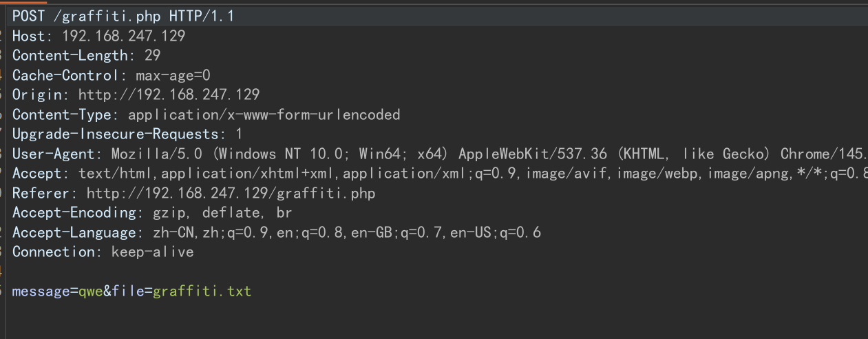Click the Origin header URL
The image size is (868, 339).
tap(169, 95)
